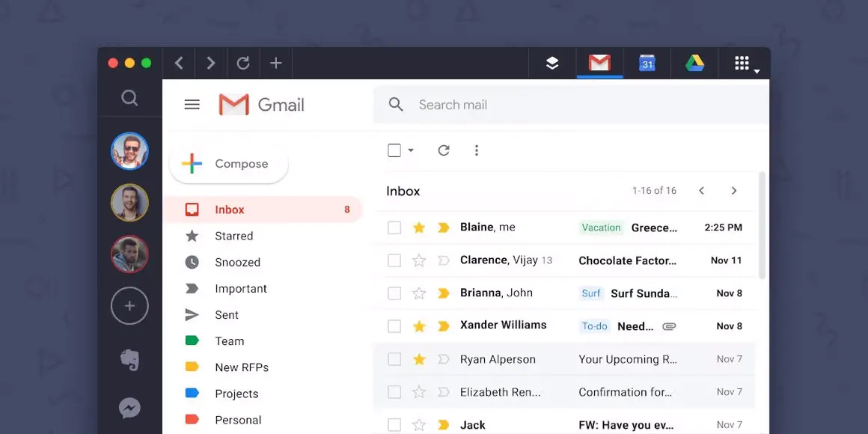
Task: Open the three-dot More options menu
Action: [x=477, y=150]
